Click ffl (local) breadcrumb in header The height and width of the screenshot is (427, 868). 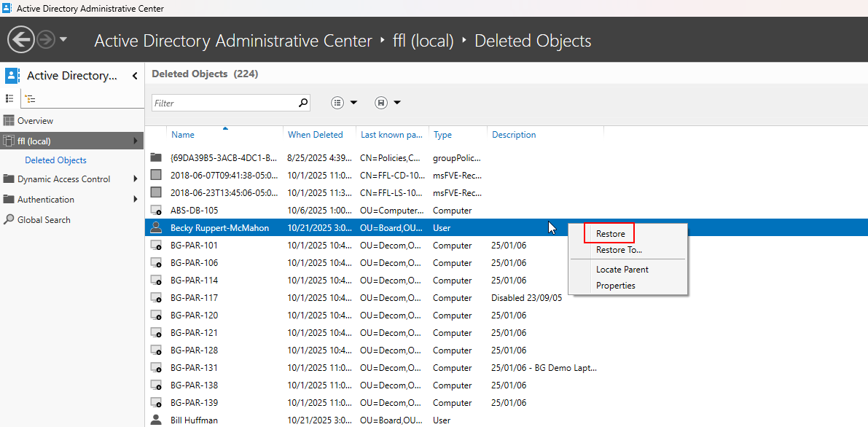tap(423, 41)
